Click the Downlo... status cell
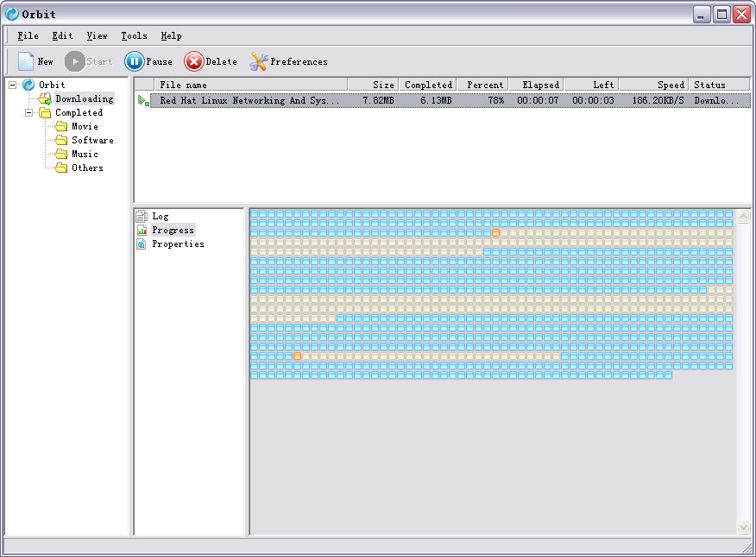 [716, 100]
